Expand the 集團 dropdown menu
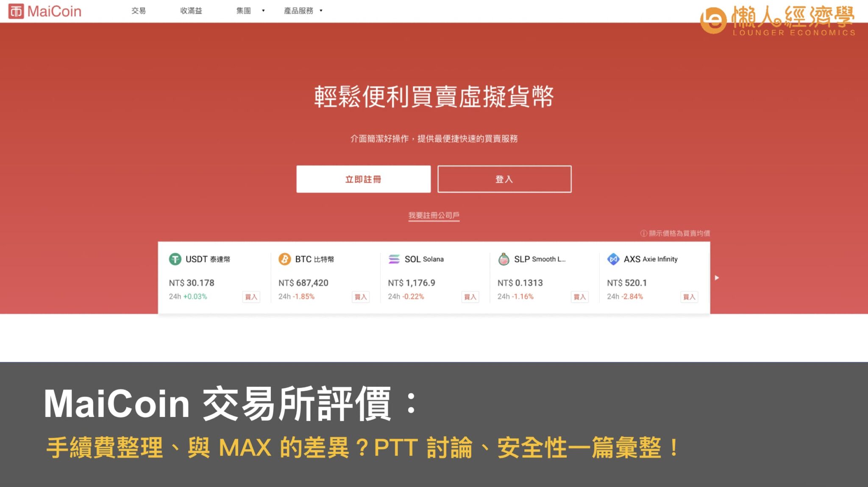 [x=250, y=11]
